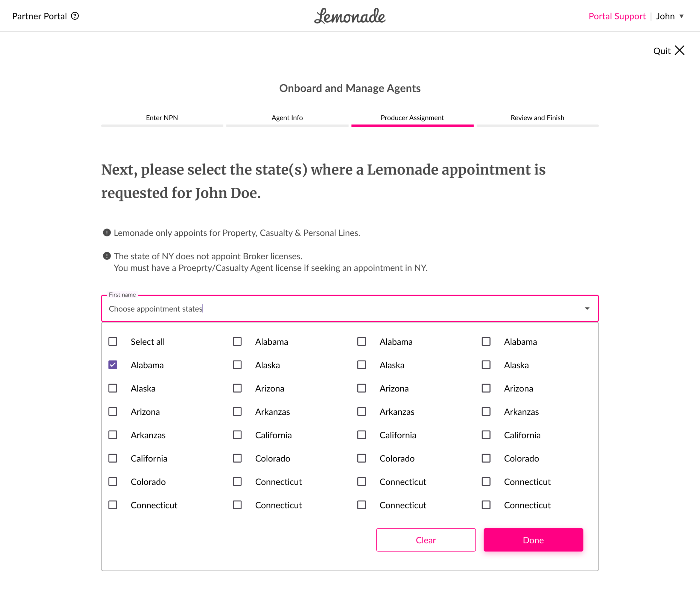Screen dimensions: 700x607
Task: Click the Choose appointment states field
Action: 339,309
